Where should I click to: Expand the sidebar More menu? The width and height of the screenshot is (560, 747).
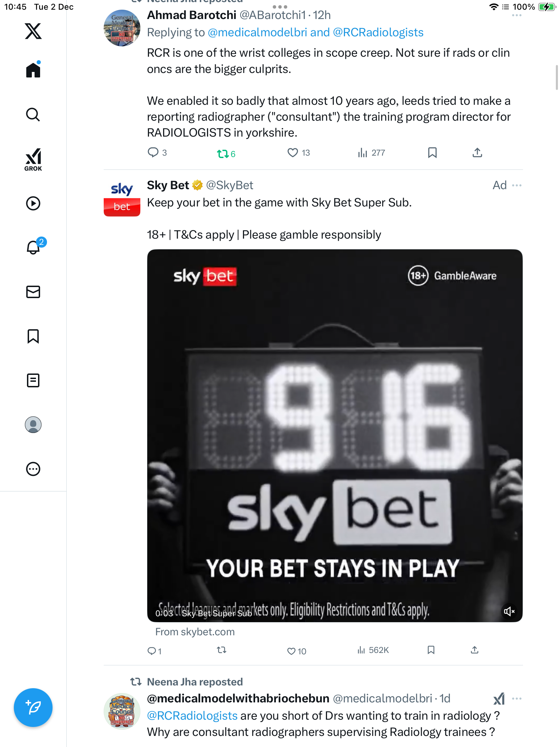tap(33, 469)
